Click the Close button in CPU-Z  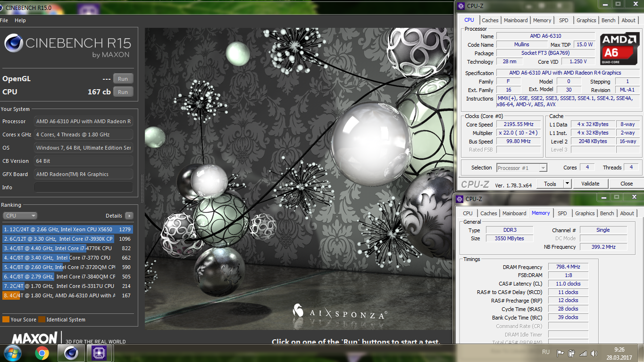627,184
